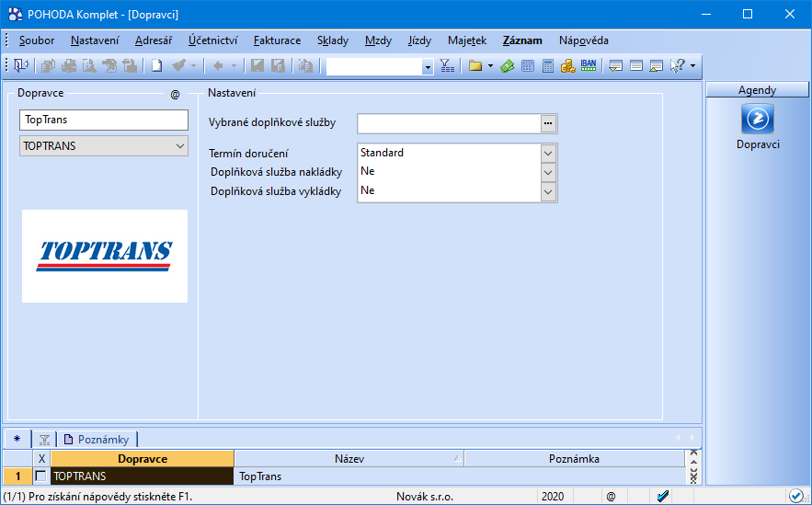This screenshot has width=812, height=505.
Task: Click the Agendy panel header
Action: point(757,90)
